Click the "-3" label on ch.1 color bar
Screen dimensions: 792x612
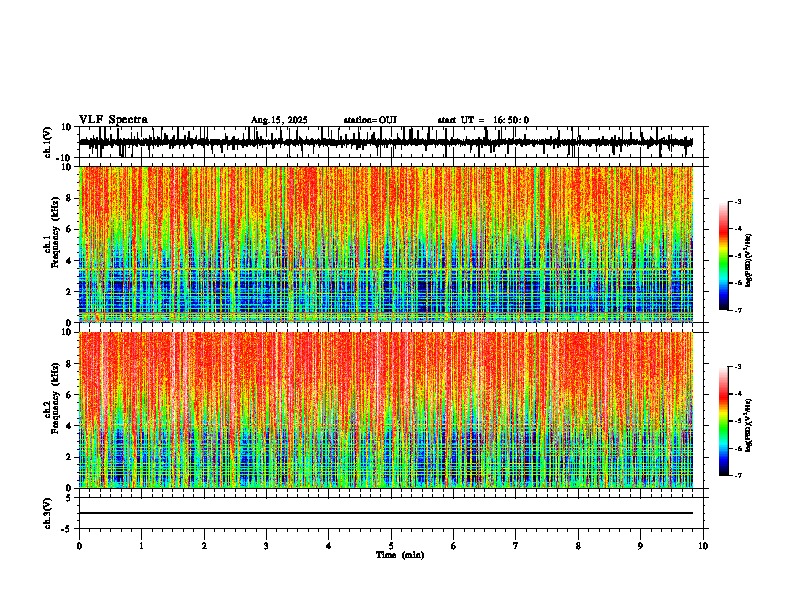click(x=738, y=201)
